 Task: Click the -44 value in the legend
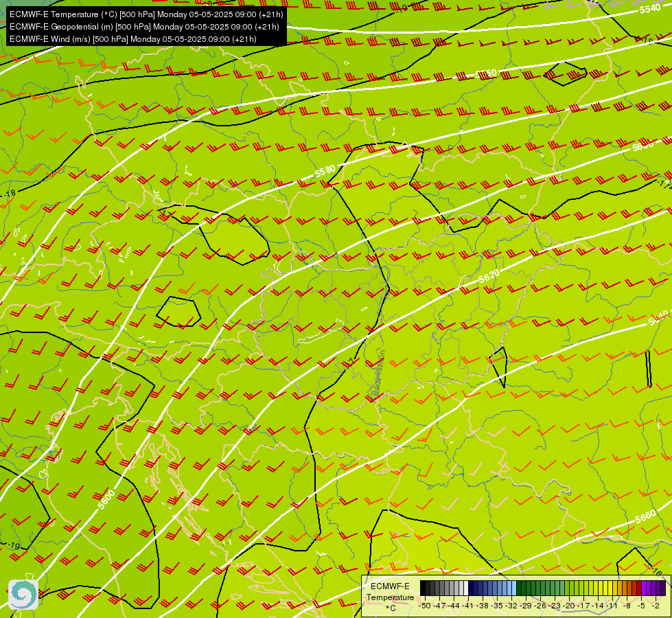point(454,606)
